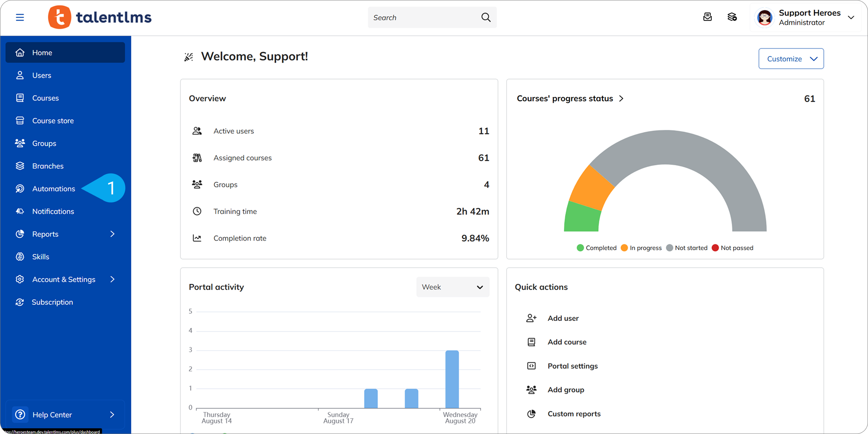Image resolution: width=868 pixels, height=434 pixels.
Task: Click the Portal settings icon
Action: (531, 366)
